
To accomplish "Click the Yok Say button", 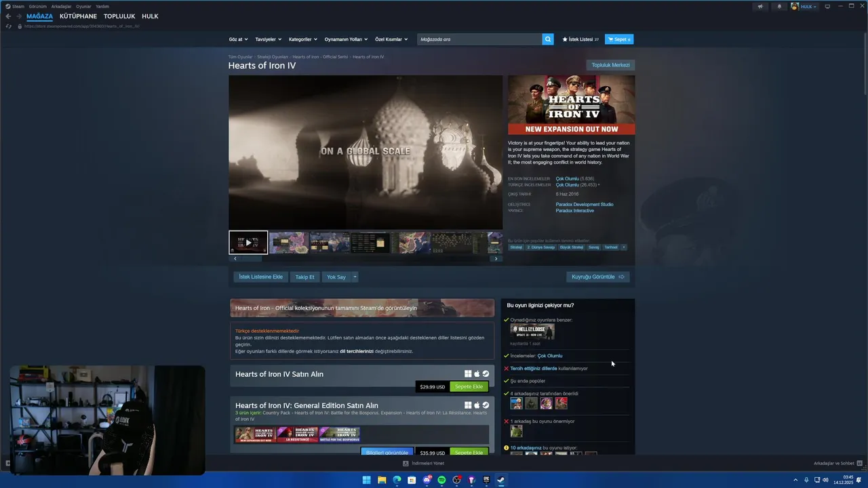I will click(336, 277).
